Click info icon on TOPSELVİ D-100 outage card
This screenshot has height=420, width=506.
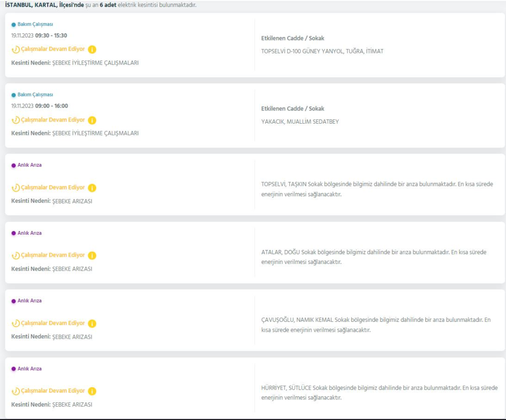[x=92, y=49]
